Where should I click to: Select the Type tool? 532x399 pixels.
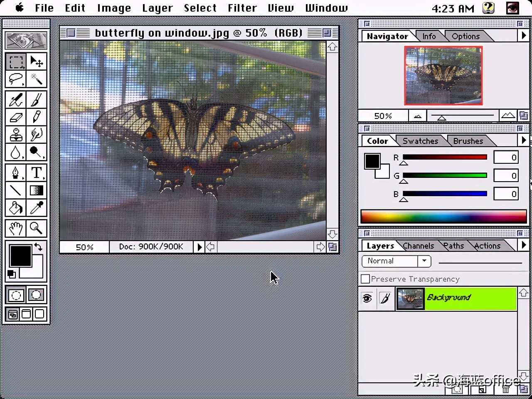tap(37, 172)
